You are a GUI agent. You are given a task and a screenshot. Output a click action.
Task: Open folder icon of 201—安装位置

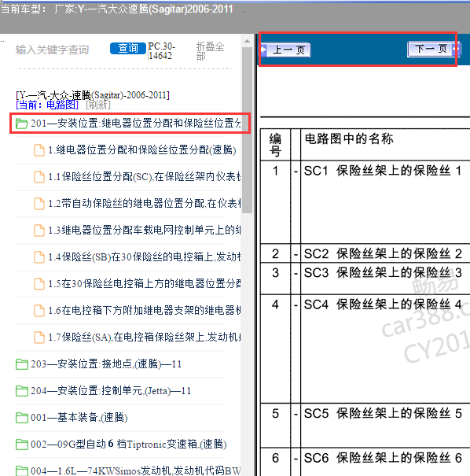(21, 124)
